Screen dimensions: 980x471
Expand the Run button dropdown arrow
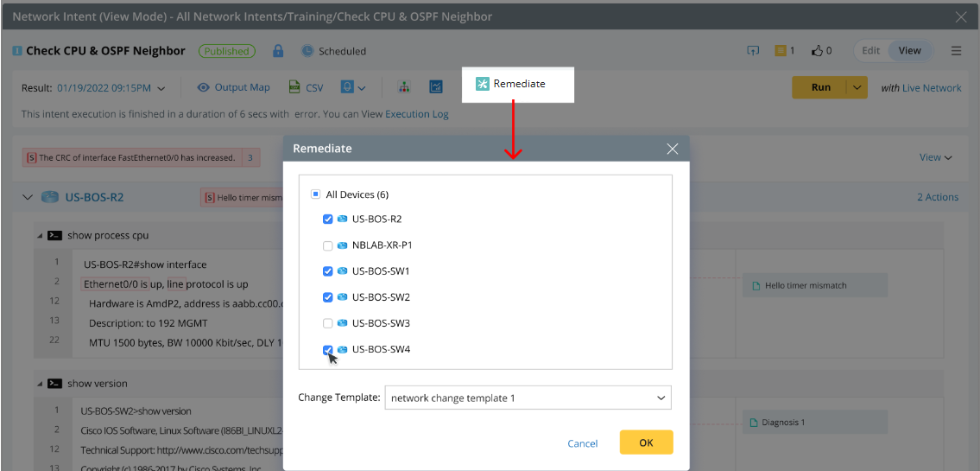pyautogui.click(x=857, y=87)
